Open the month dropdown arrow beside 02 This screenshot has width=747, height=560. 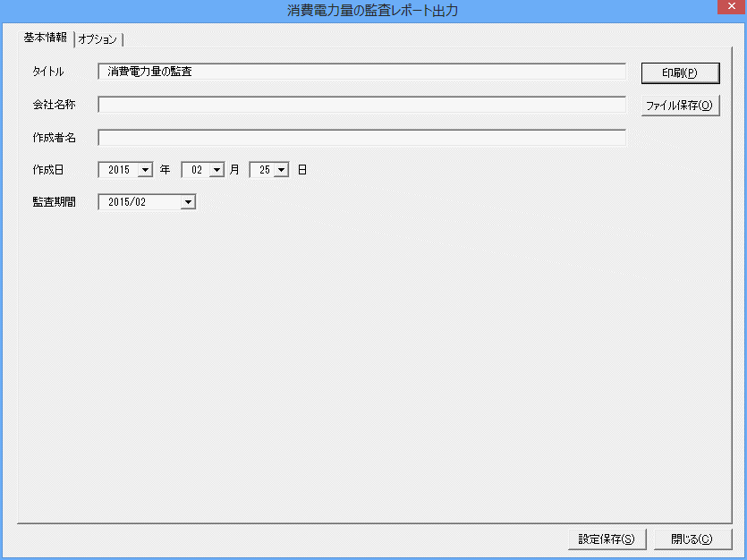[216, 170]
